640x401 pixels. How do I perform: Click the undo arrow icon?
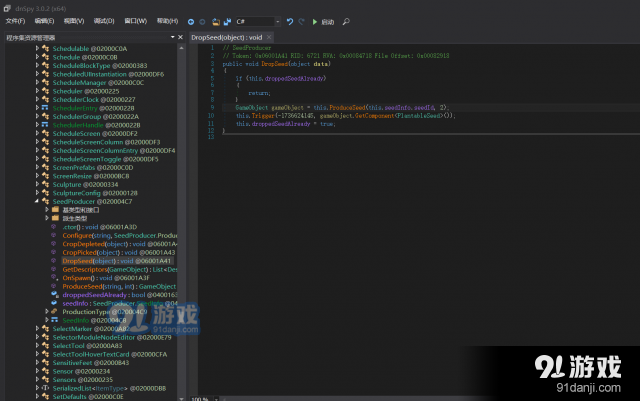pos(290,22)
